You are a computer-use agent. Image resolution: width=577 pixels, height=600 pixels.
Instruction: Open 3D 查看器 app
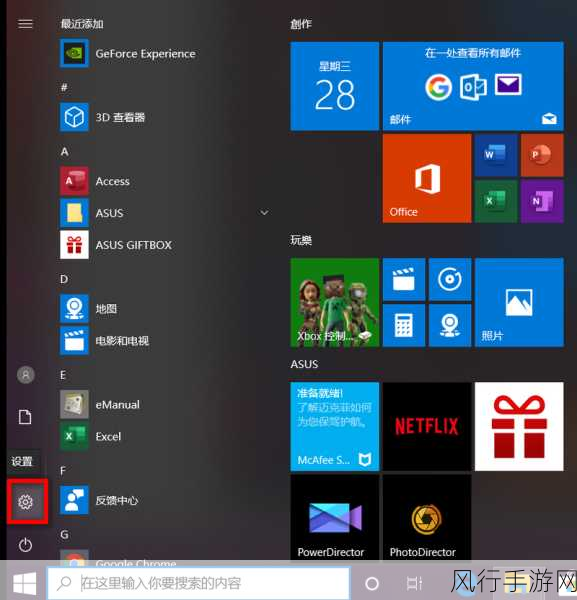click(x=103, y=117)
